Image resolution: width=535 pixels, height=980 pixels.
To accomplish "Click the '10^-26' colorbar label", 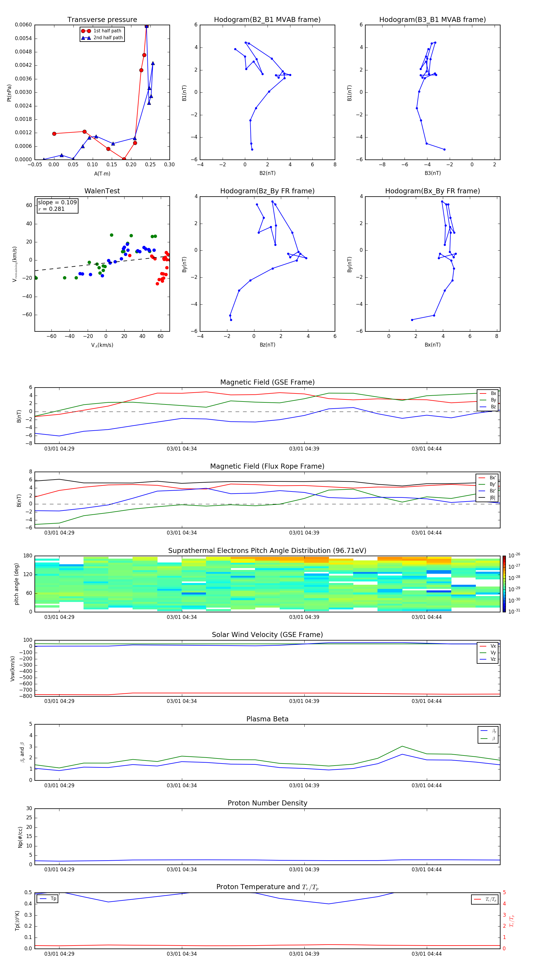I will (x=514, y=555).
